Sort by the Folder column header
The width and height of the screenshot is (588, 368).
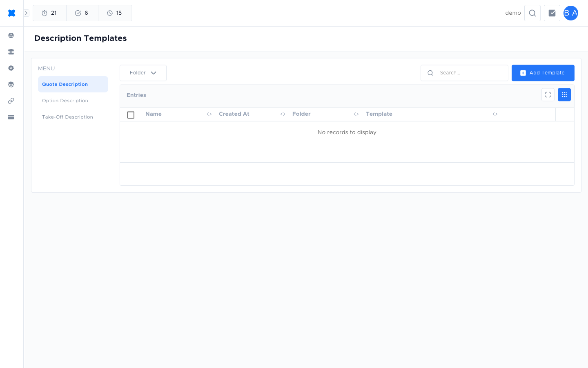(x=301, y=114)
